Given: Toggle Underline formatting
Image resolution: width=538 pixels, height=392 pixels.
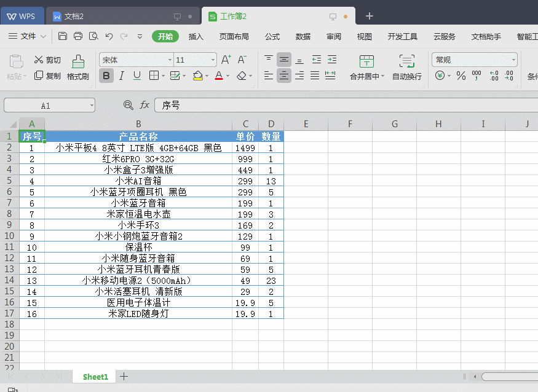Looking at the screenshot, I should 137,76.
